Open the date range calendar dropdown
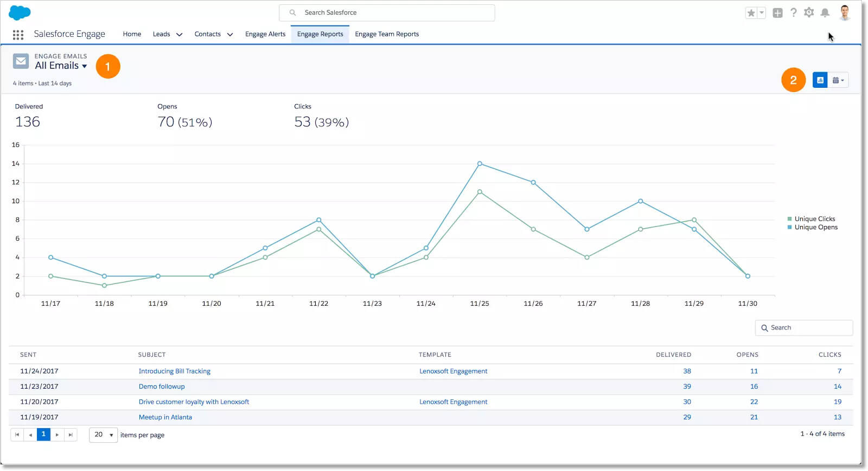The height and width of the screenshot is (471, 868). (838, 80)
